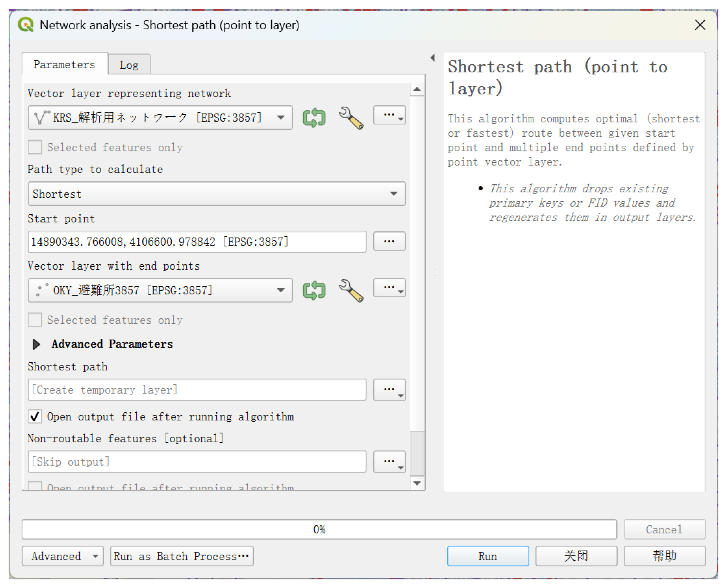Click iterate-over-layer icon for network layer
The image size is (727, 588).
click(x=314, y=117)
